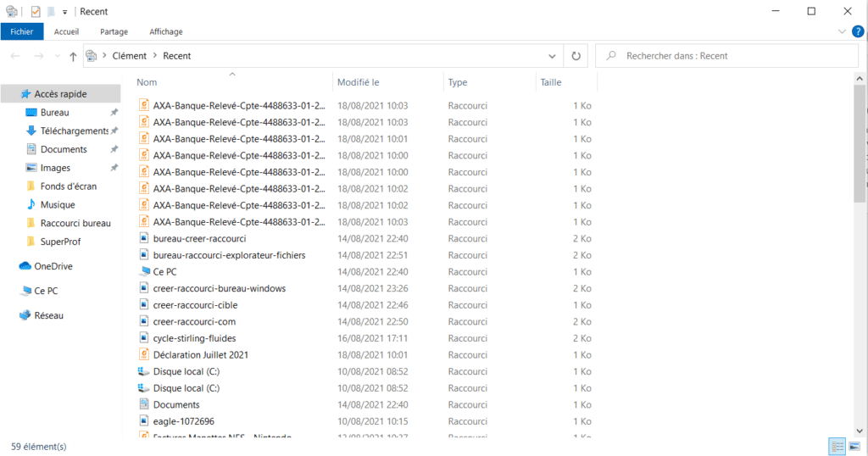Select the Ce PC shortcut in file list

(x=164, y=272)
